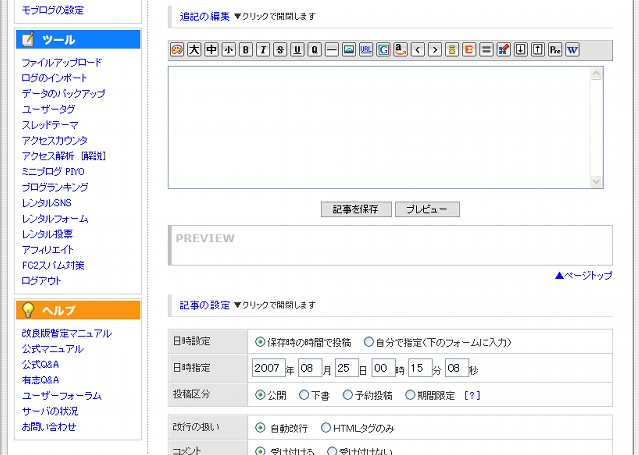Viewport: 639px width, 455px height.
Task: Open ユーザータグ in sidebar
Action: click(x=48, y=109)
